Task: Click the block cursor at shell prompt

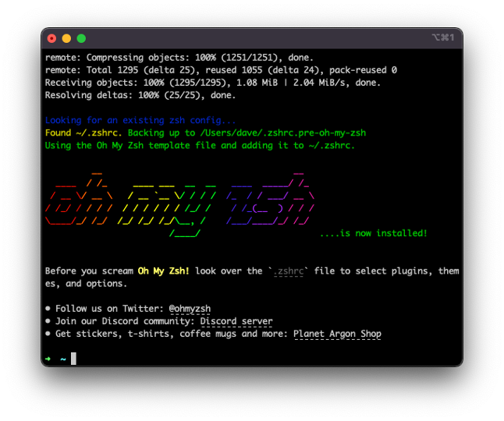Action: tap(73, 359)
